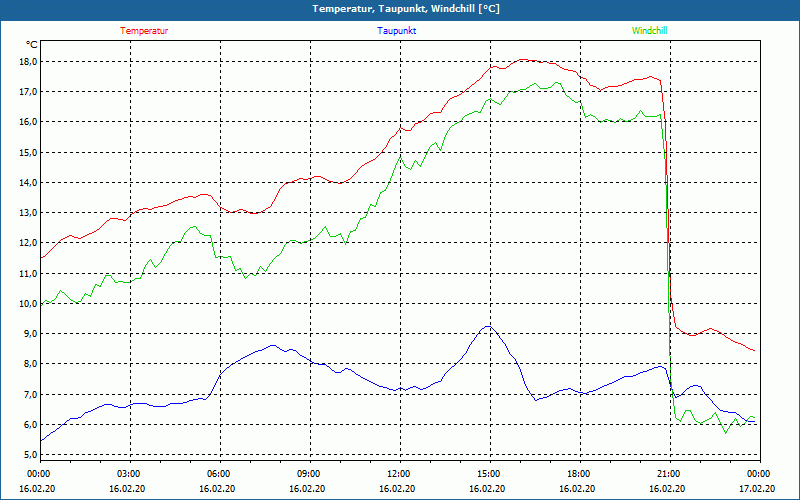This screenshot has height=500, width=800.
Task: Click the 18,0 y-axis value
Action: [x=29, y=62]
